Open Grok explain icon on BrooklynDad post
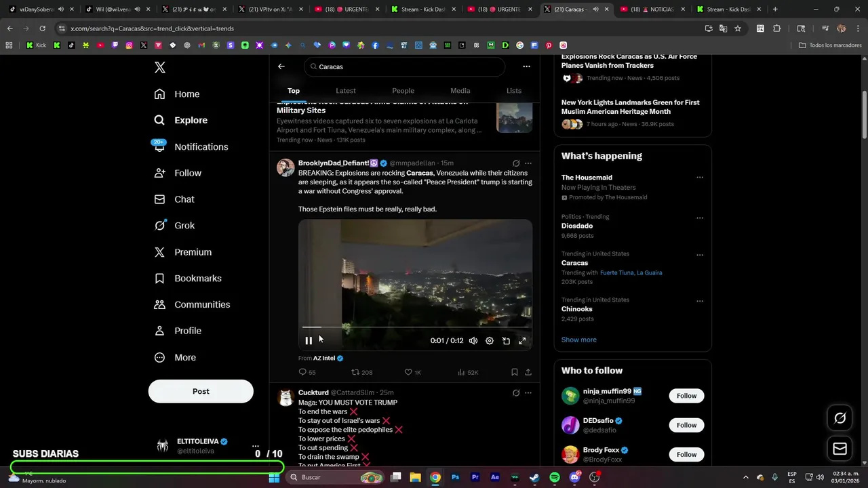This screenshot has width=868, height=488. 516,163
